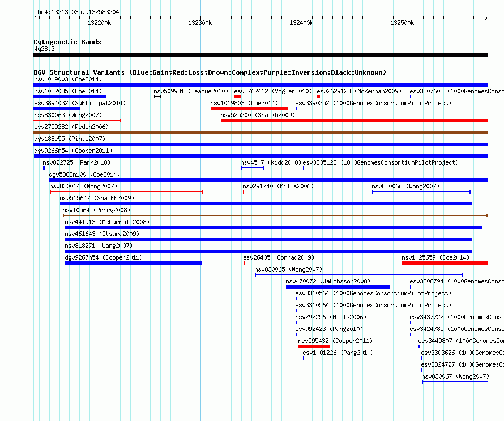Open the esv3308794 variant label

tap(457, 281)
